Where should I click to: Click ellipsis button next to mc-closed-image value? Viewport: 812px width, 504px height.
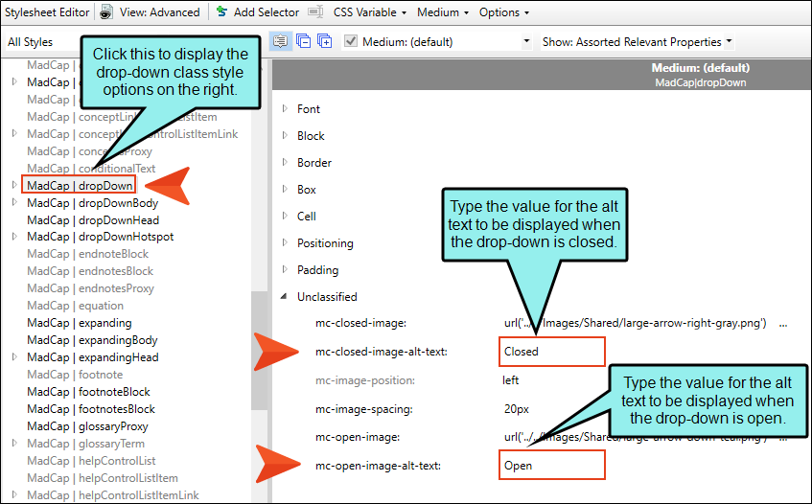[783, 324]
